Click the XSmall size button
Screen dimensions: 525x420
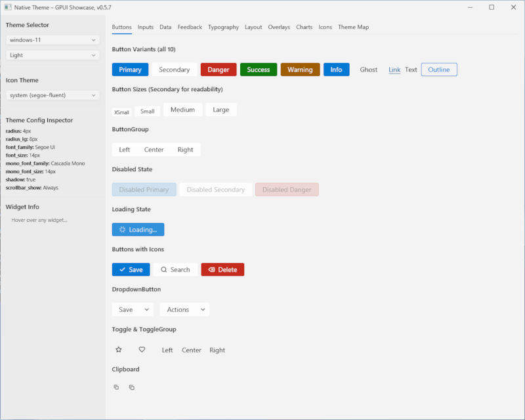121,112
